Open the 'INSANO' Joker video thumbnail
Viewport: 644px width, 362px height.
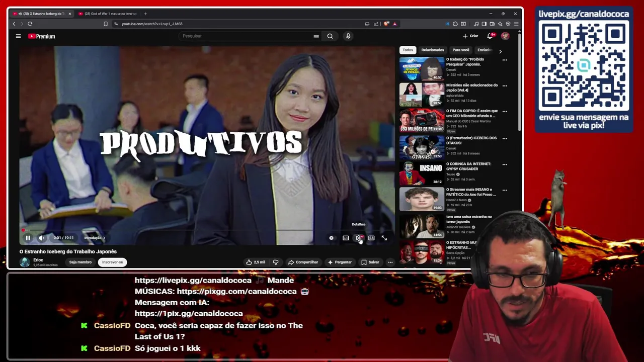pyautogui.click(x=422, y=173)
